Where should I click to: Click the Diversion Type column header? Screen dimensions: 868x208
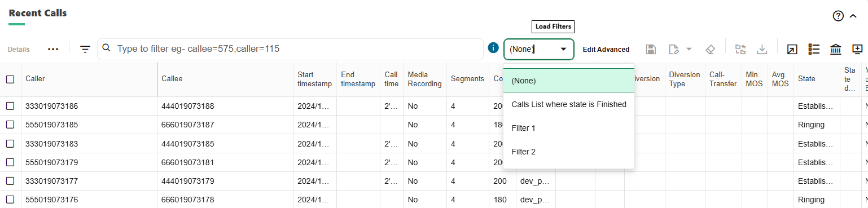point(685,79)
